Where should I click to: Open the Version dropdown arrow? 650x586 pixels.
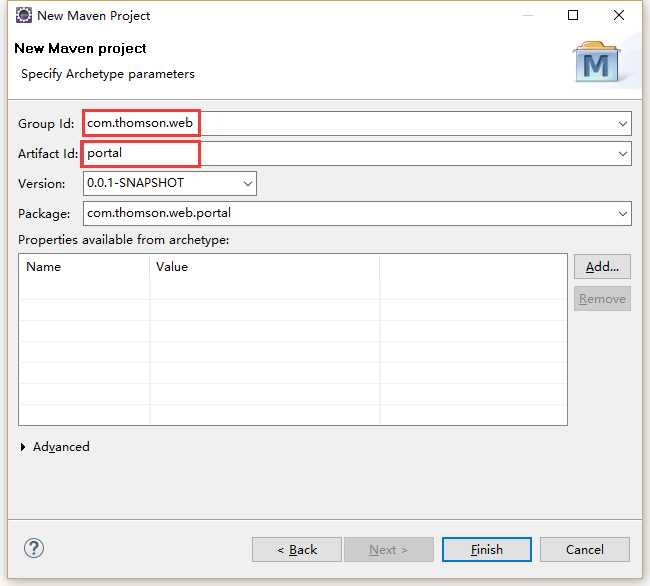[247, 183]
